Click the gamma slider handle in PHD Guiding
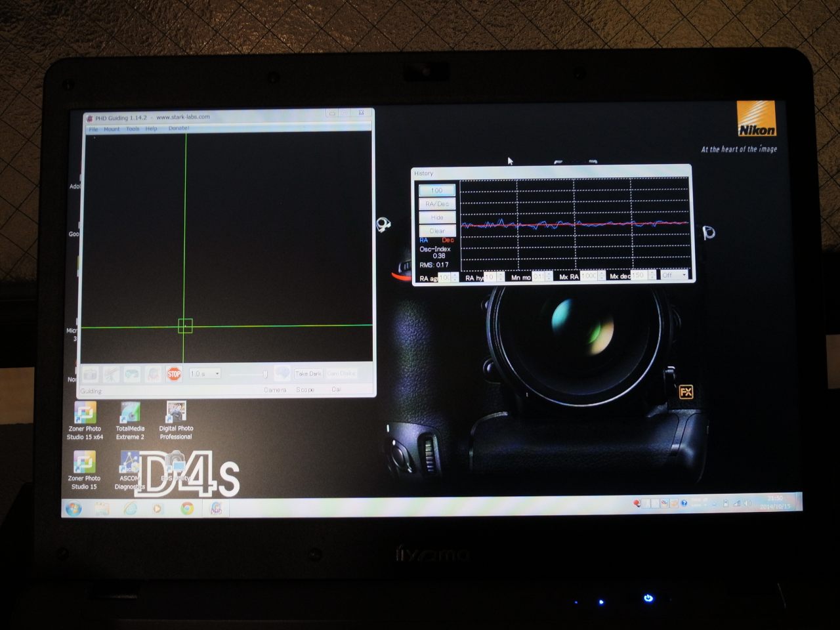This screenshot has height=630, width=840. (265, 374)
